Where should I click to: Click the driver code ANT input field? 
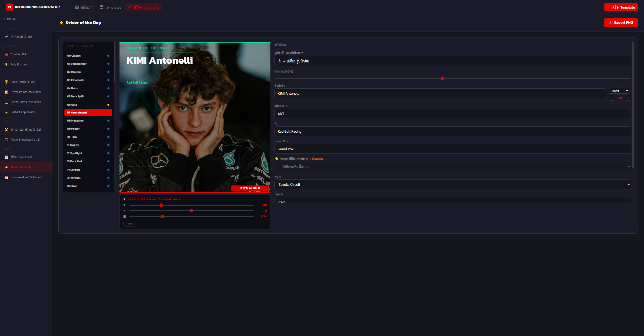pyautogui.click(x=452, y=114)
